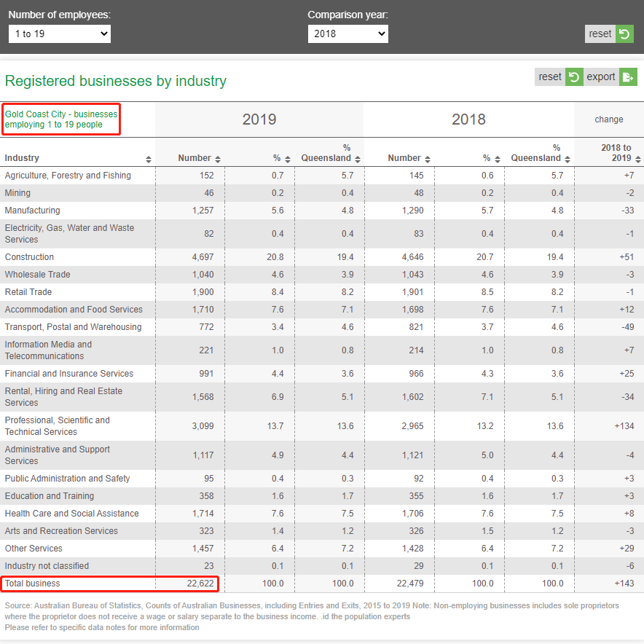Screen dimensions: 644x644
Task: Click the 3,099 Professional Services value
Action: (203, 426)
